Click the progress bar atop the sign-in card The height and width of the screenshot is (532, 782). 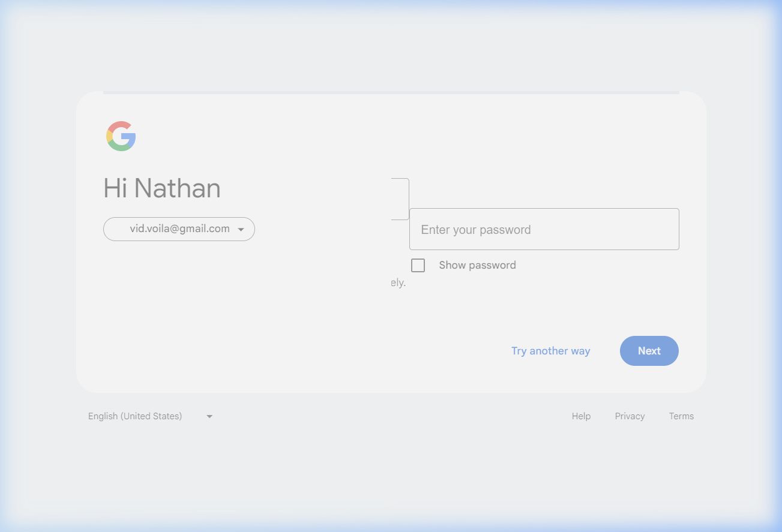(391, 92)
